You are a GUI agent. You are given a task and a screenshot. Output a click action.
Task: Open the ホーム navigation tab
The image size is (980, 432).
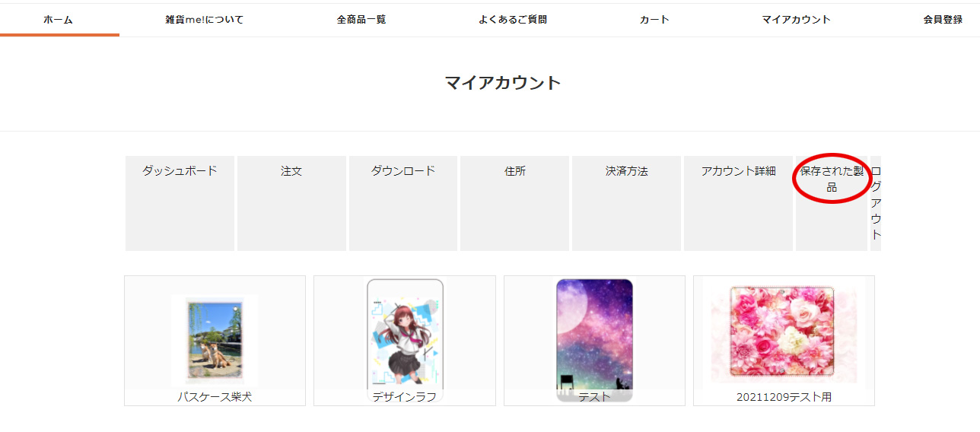[59, 20]
